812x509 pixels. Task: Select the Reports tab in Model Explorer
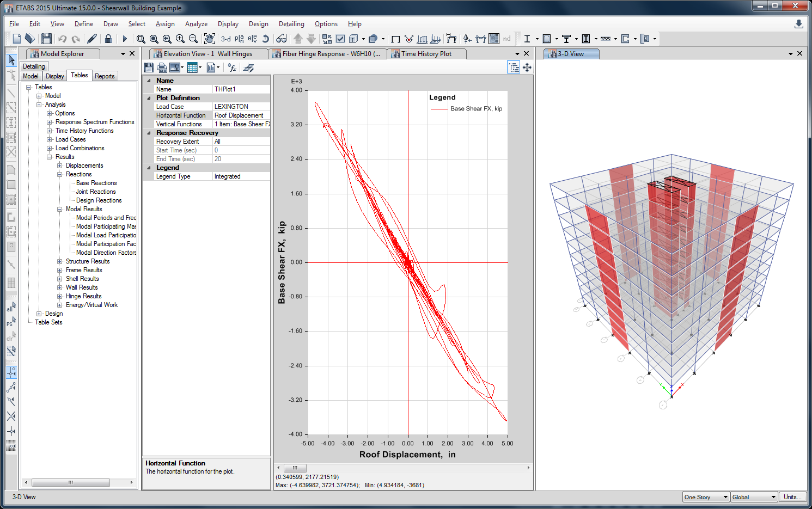(x=105, y=76)
